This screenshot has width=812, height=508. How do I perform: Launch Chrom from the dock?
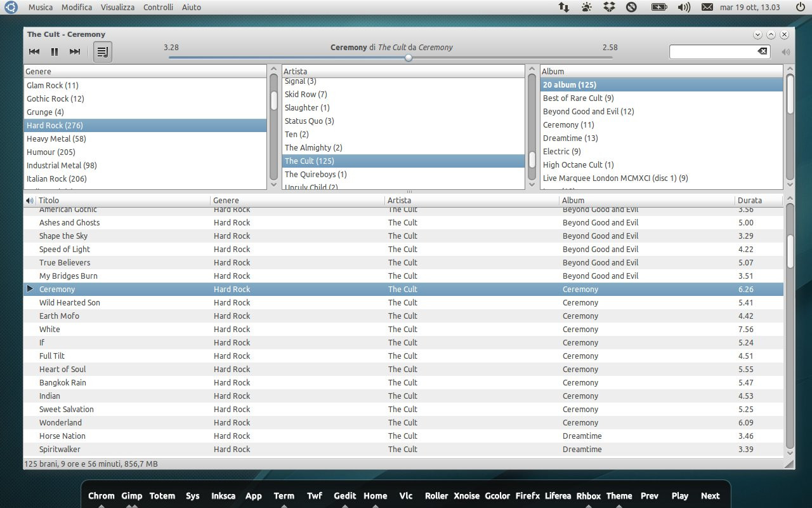pos(101,496)
